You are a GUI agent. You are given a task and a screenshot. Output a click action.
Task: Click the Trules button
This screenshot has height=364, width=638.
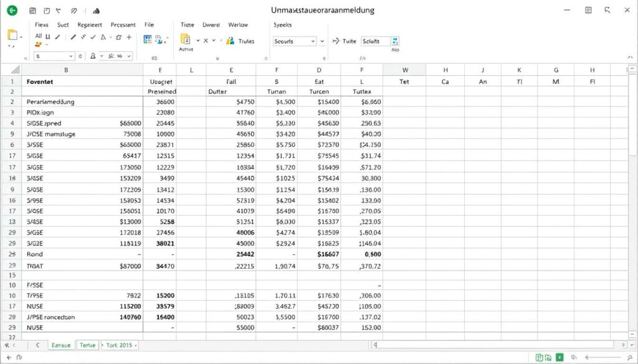[x=246, y=41]
